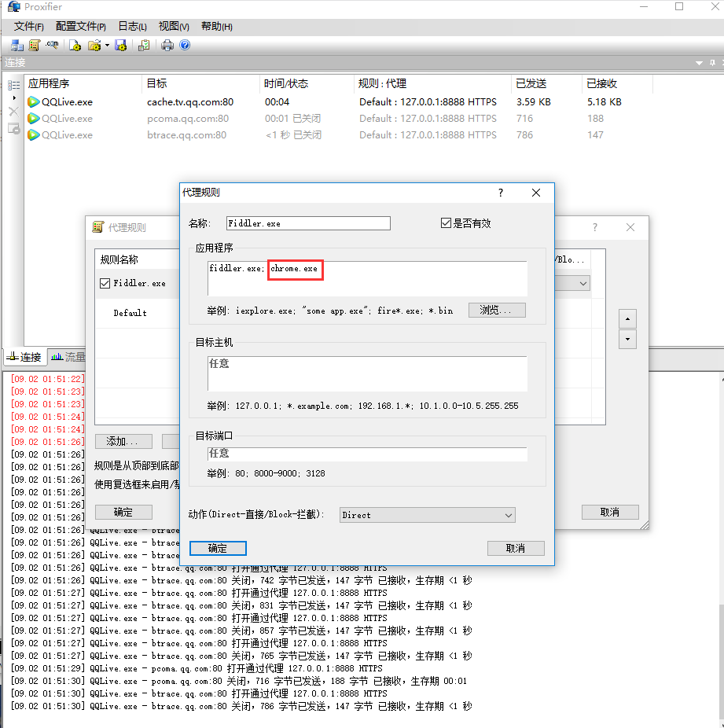Open 配置文件(P) menu

point(81,27)
